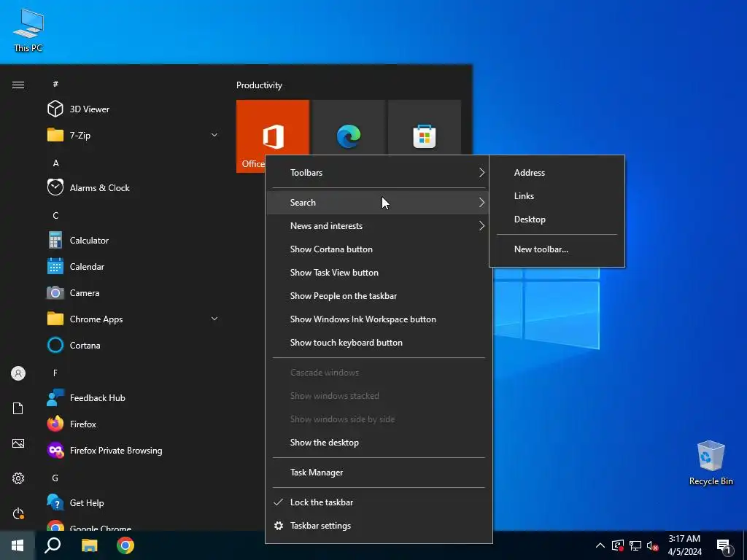Viewport: 747px width, 560px height.
Task: Click the 7-Zip folder icon
Action: pos(55,135)
